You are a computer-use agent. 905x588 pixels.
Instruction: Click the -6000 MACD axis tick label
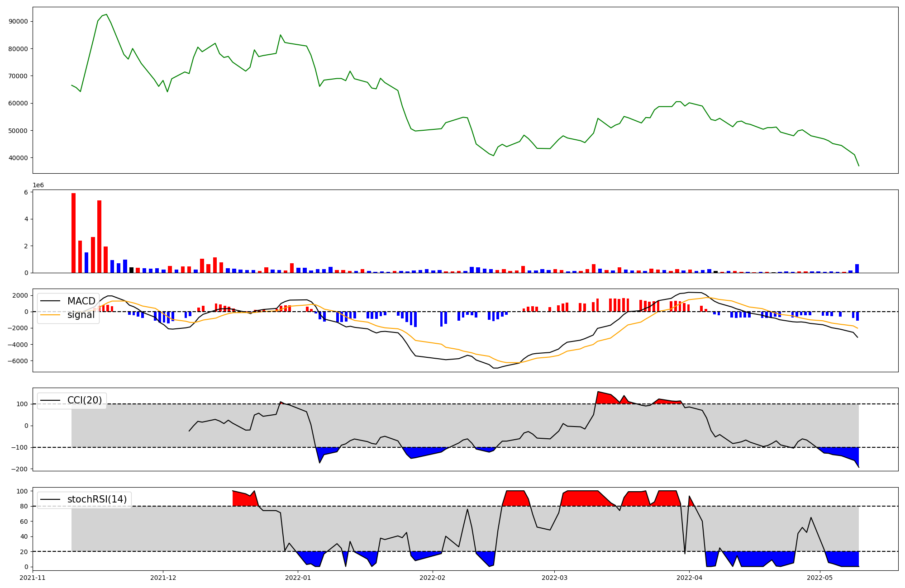tap(17, 361)
